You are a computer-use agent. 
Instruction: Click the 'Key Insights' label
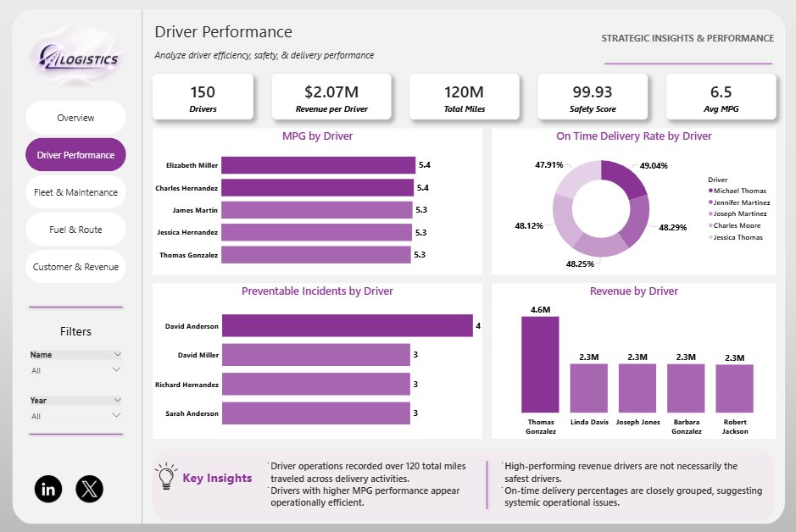coord(217,478)
